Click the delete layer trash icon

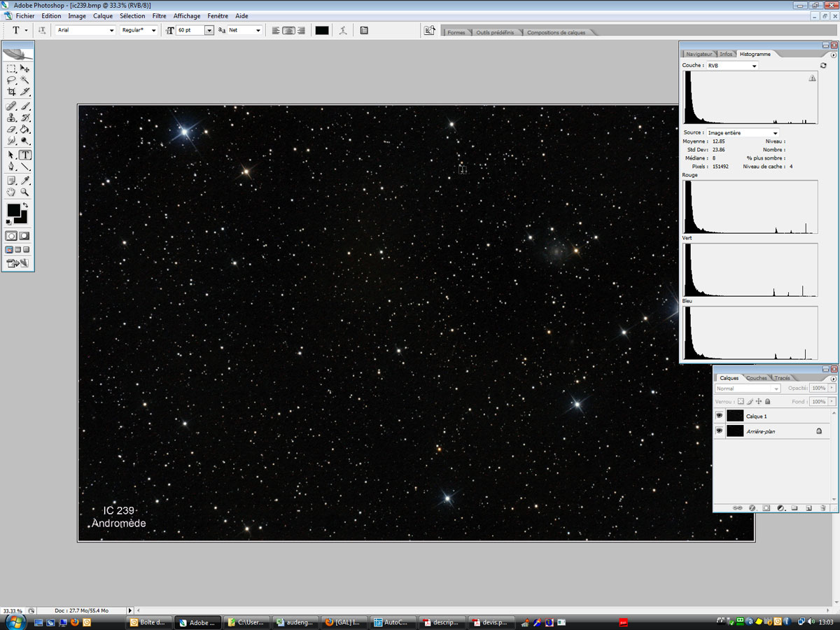click(823, 507)
